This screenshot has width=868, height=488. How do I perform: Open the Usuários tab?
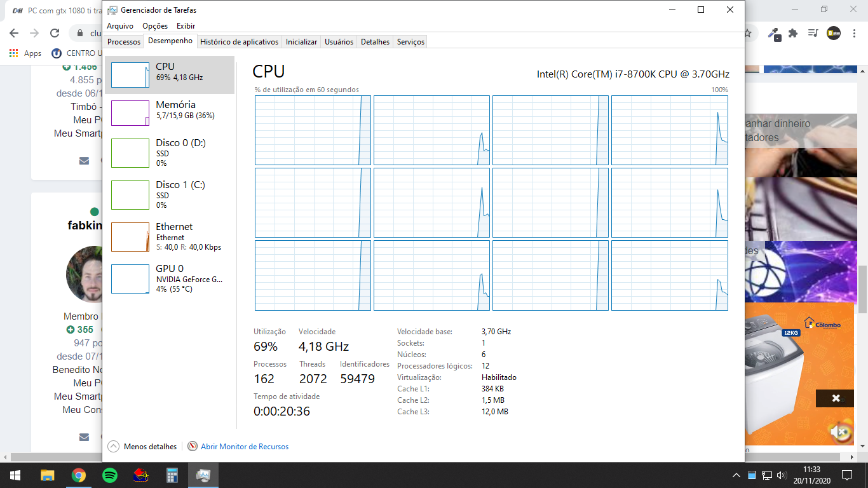pos(339,42)
